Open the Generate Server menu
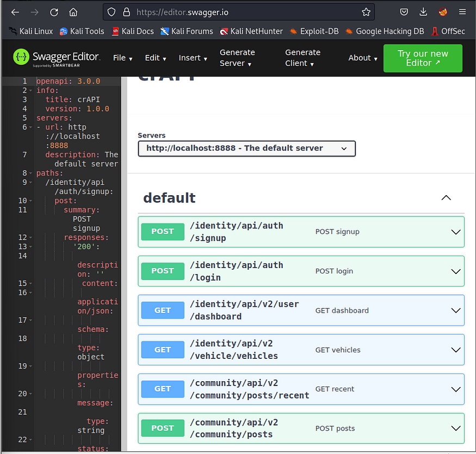476x454 pixels. (237, 58)
